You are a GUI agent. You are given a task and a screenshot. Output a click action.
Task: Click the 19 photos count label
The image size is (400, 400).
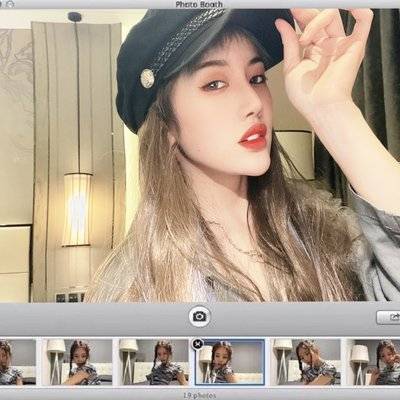[x=200, y=395]
